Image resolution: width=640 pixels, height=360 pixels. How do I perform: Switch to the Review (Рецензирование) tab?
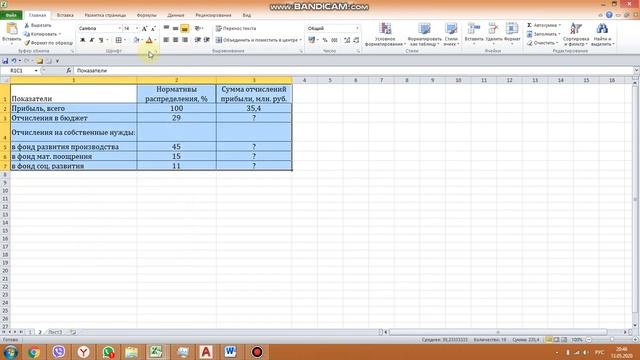(x=213, y=15)
